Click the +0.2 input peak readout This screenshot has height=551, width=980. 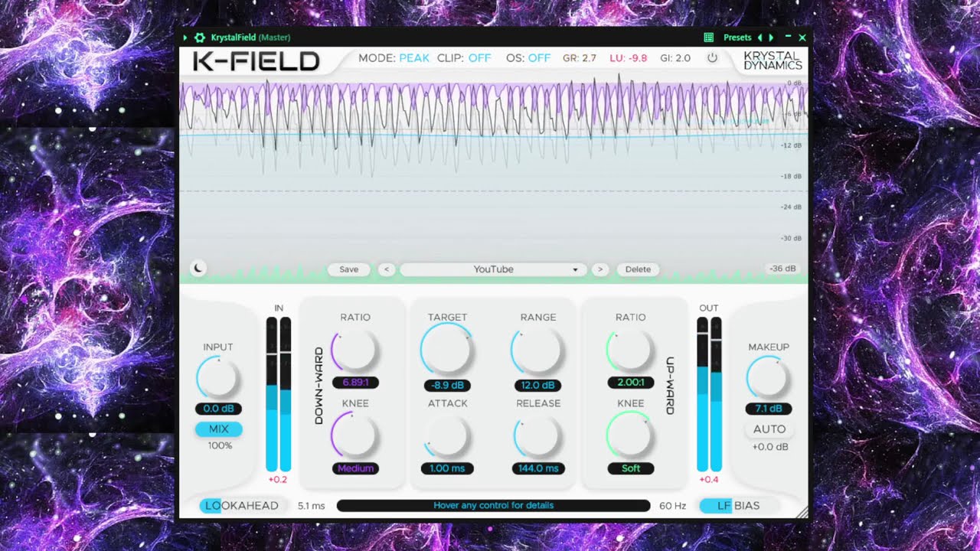pyautogui.click(x=278, y=480)
